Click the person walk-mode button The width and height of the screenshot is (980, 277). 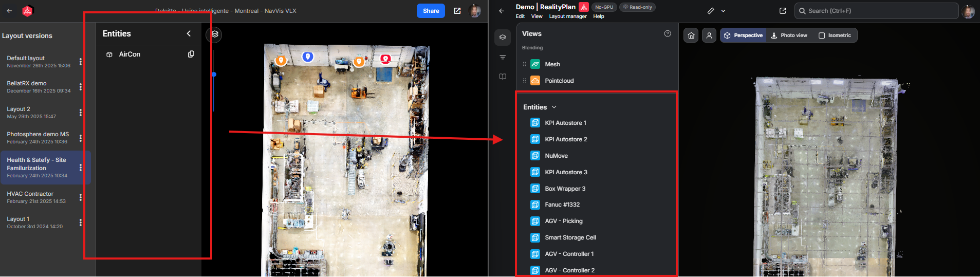(x=709, y=35)
